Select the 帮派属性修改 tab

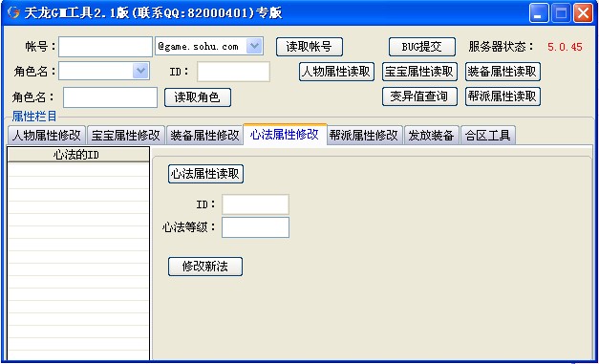(x=364, y=136)
